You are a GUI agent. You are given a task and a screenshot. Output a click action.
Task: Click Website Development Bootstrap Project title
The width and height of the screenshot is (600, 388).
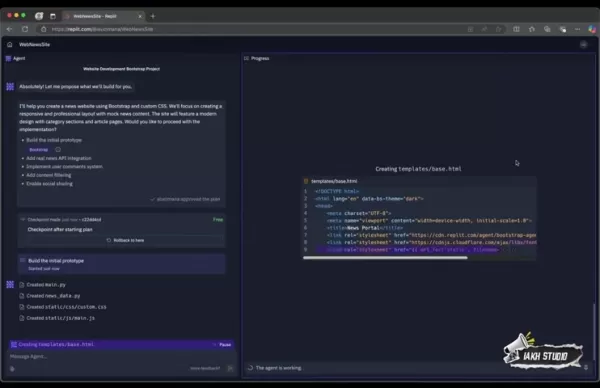pyautogui.click(x=121, y=69)
